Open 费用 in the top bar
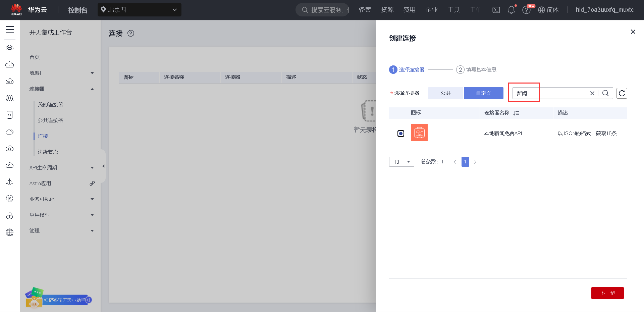This screenshot has height=312, width=644. point(409,10)
